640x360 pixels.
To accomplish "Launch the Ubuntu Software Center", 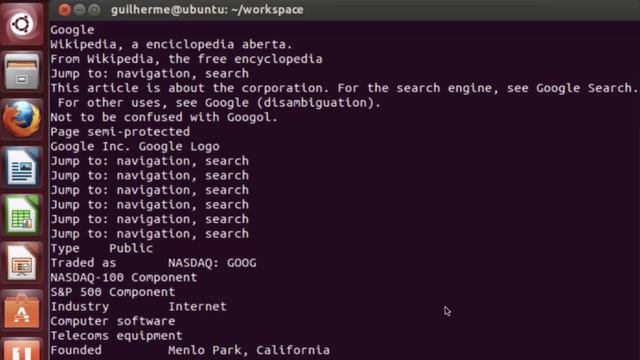I will 22,311.
